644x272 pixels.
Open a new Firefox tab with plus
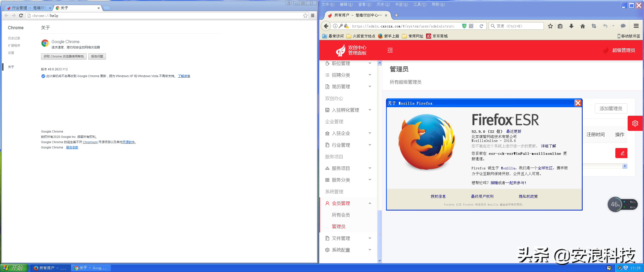tap(396, 15)
